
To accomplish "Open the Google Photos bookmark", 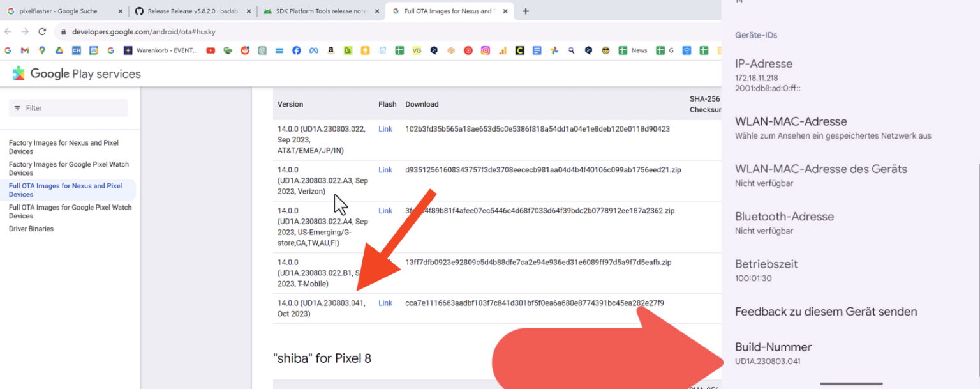I will pyautogui.click(x=554, y=50).
